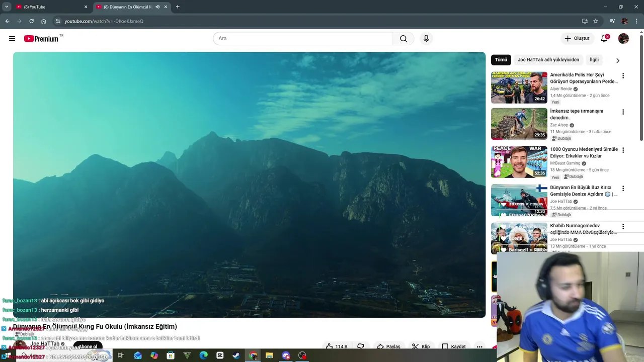Click the "Klip" scissors button
Screen dimensions: 644x362
pyautogui.click(x=421, y=346)
